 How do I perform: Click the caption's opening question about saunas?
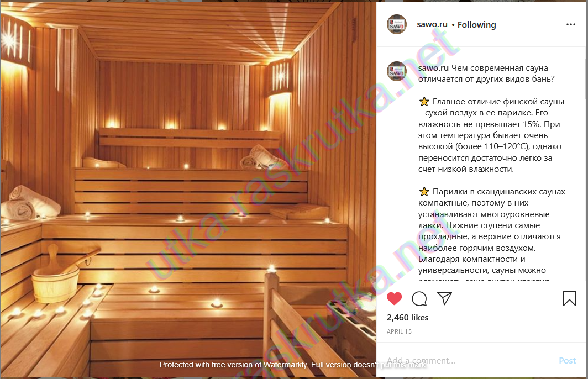[486, 73]
